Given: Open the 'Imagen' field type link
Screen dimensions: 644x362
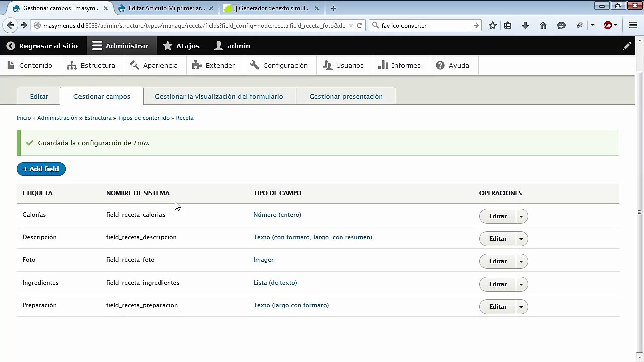Looking at the screenshot, I should [264, 260].
